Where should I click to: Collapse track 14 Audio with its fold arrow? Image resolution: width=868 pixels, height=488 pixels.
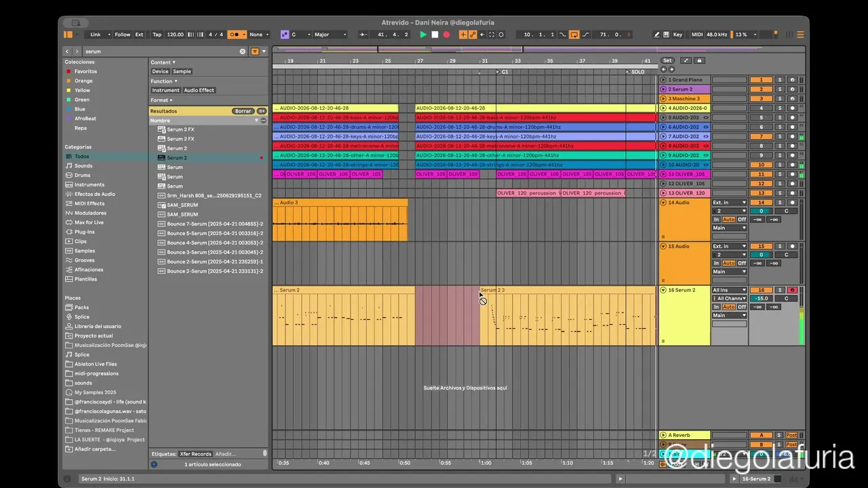663,203
